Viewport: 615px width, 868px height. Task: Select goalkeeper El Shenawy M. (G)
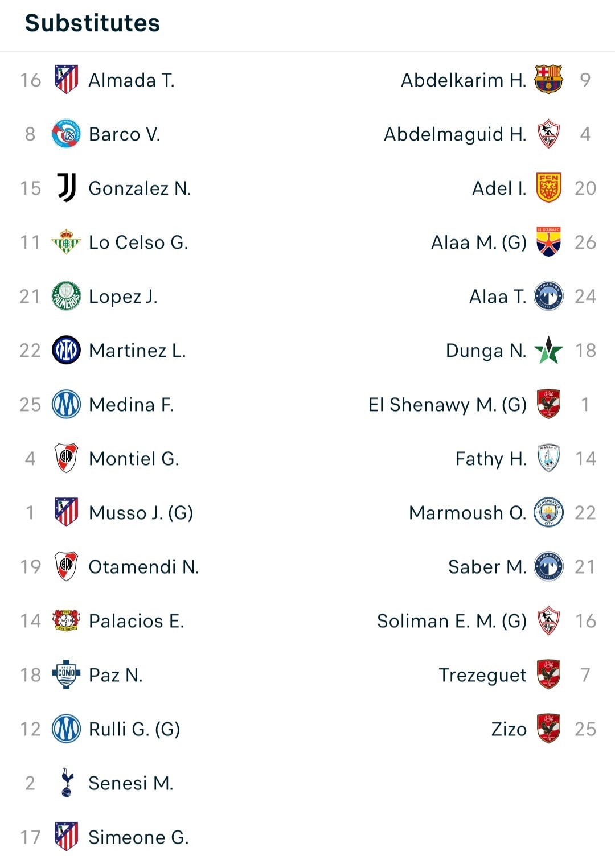click(x=448, y=405)
